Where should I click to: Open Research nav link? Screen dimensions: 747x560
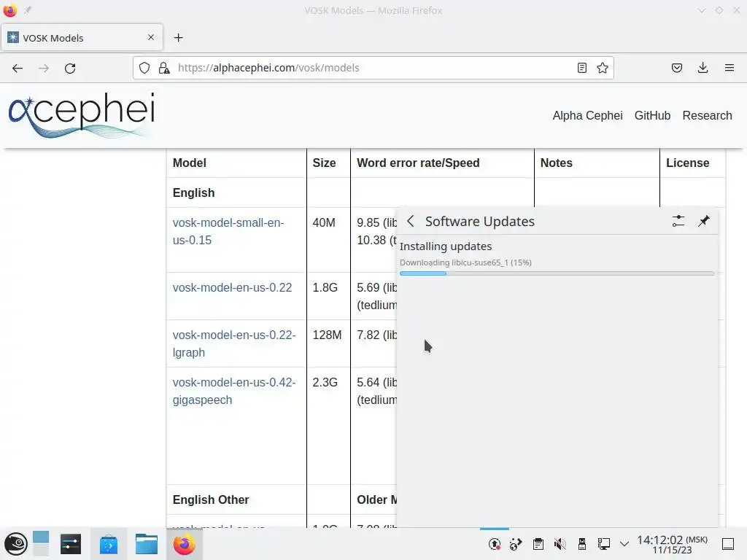tap(707, 116)
